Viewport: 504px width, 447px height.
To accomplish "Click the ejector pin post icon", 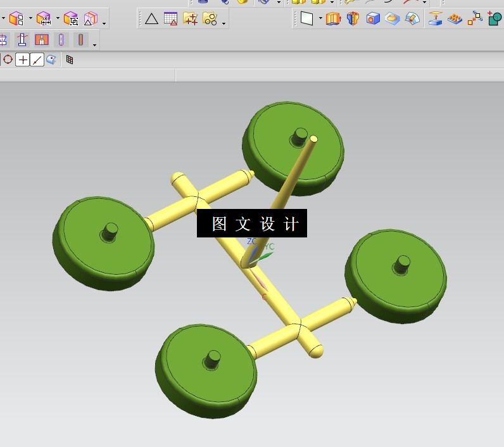I will 22,40.
